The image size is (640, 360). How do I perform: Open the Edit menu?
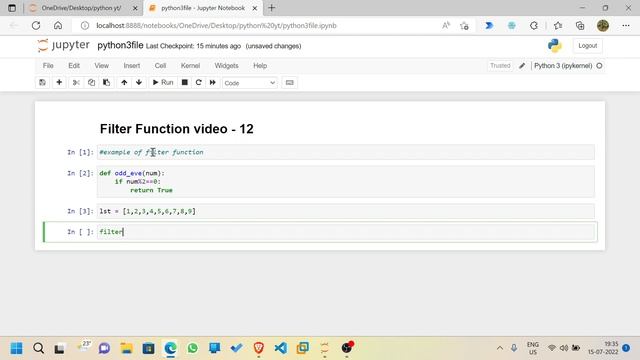point(74,66)
